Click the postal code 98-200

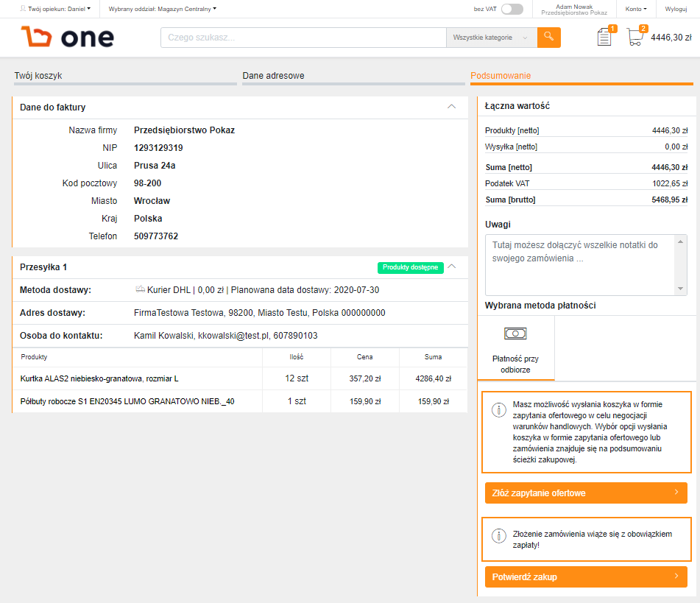pos(148,183)
